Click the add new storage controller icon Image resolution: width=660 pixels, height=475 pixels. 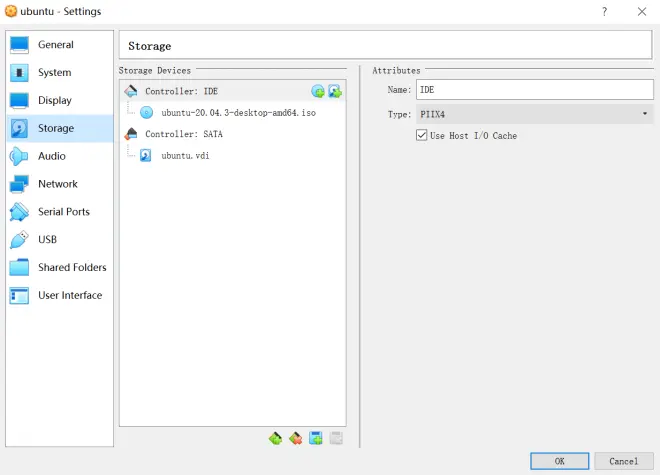pyautogui.click(x=275, y=438)
